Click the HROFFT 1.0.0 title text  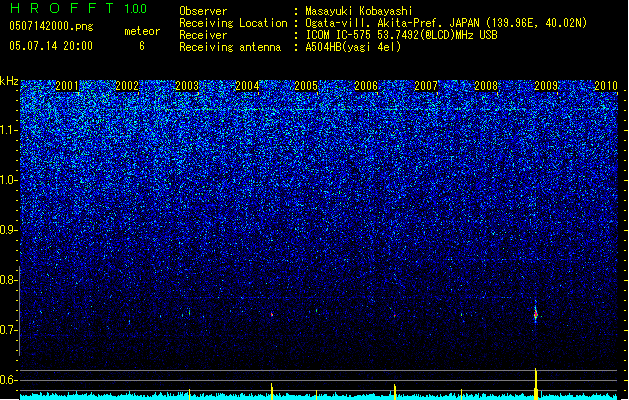[78, 8]
